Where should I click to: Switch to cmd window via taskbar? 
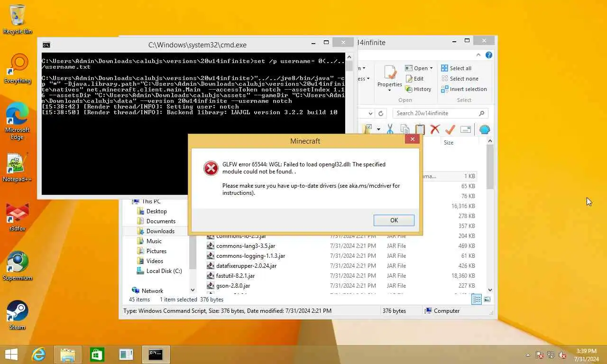coord(156,355)
